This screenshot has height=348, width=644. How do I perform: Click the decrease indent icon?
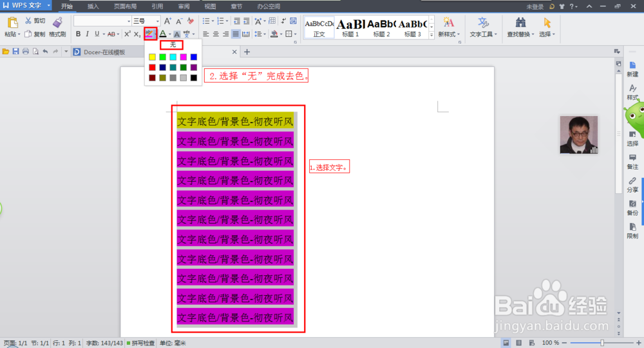[237, 21]
